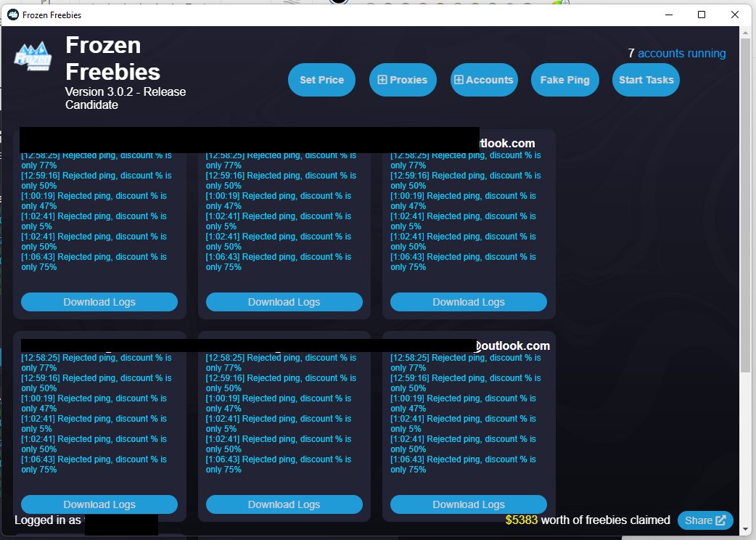Click the "$5383 worth of freebies claimed" text
The width and height of the screenshot is (756, 540).
588,520
